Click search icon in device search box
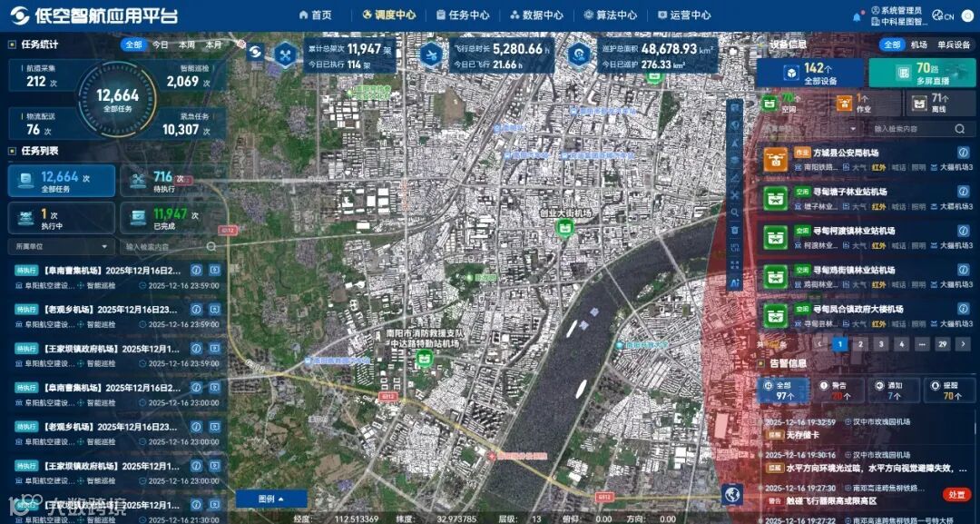Image resolution: width=980 pixels, height=524 pixels. click(x=959, y=129)
